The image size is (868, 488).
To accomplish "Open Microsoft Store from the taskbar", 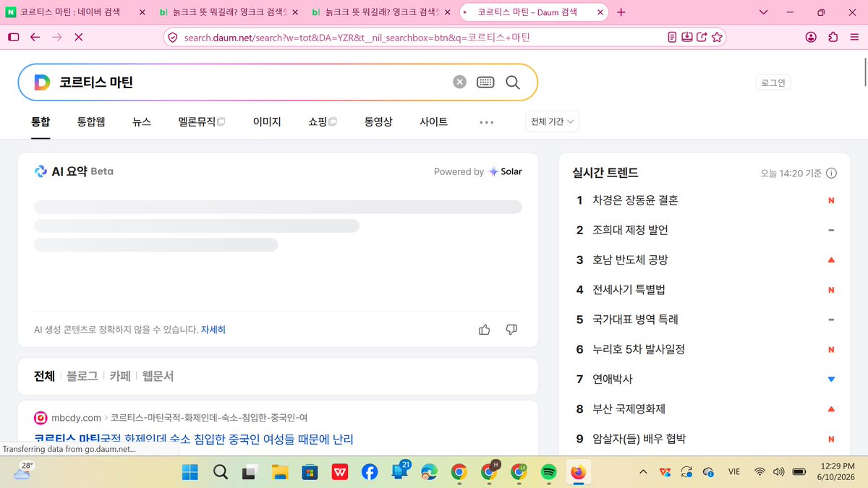I will [310, 473].
